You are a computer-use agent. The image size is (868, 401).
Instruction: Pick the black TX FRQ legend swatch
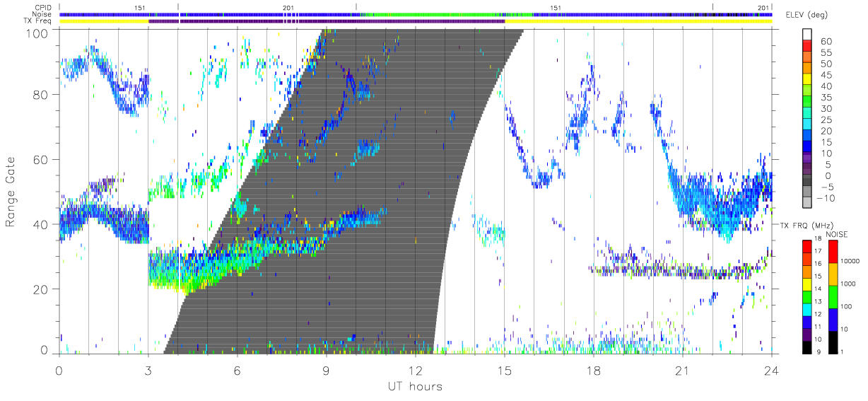point(806,347)
